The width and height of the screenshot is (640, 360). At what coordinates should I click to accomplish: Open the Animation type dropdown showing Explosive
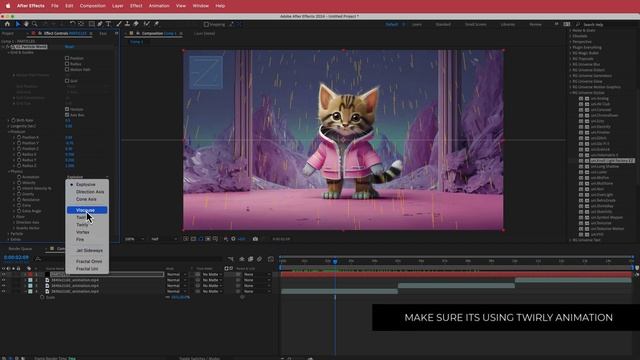click(x=87, y=177)
